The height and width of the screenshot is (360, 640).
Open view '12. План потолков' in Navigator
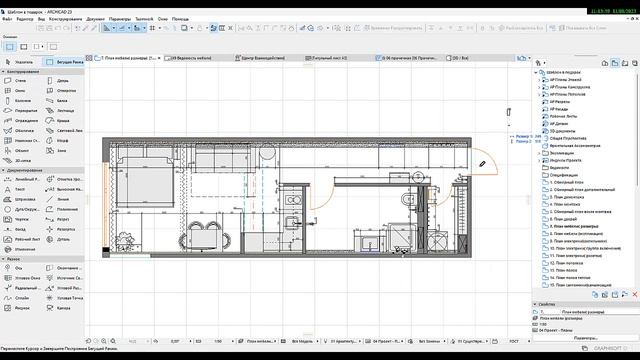pyautogui.click(x=566, y=263)
